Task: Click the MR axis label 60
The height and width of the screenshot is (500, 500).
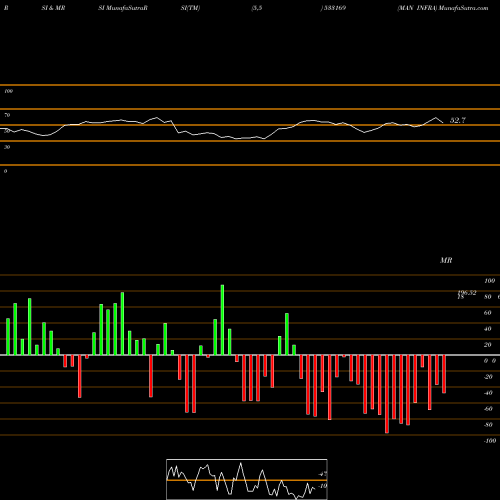Action: [x=487, y=313]
